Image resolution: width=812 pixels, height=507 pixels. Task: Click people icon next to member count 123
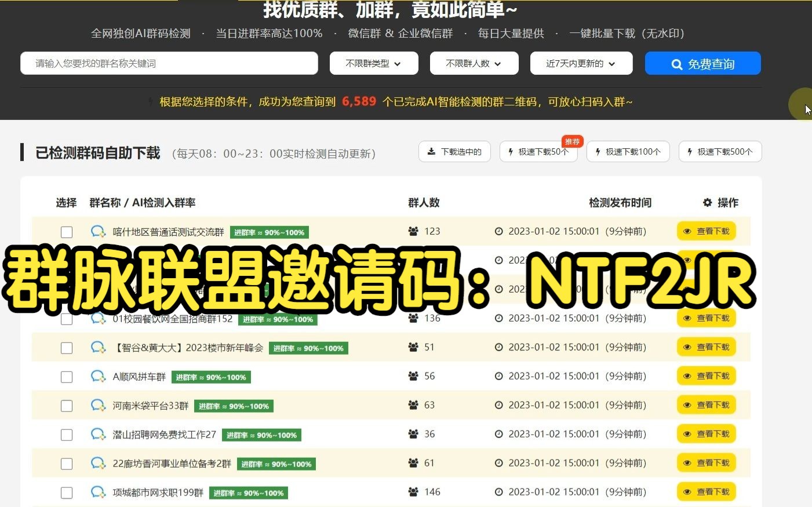[413, 231]
